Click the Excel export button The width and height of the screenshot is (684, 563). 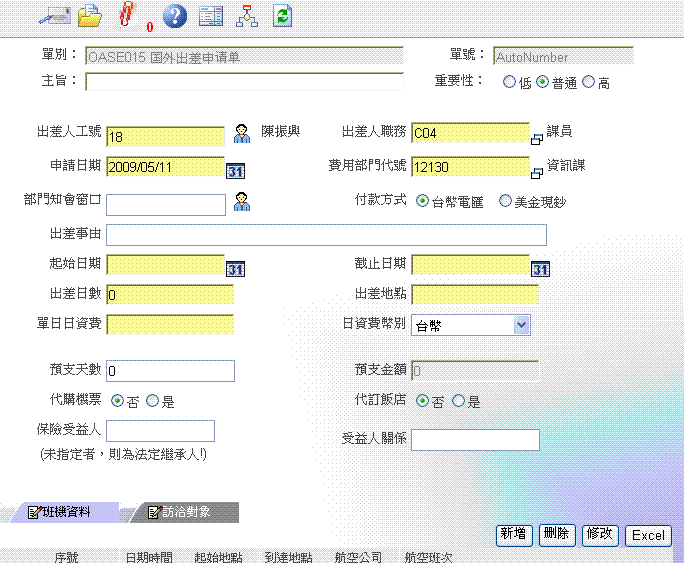tap(648, 535)
